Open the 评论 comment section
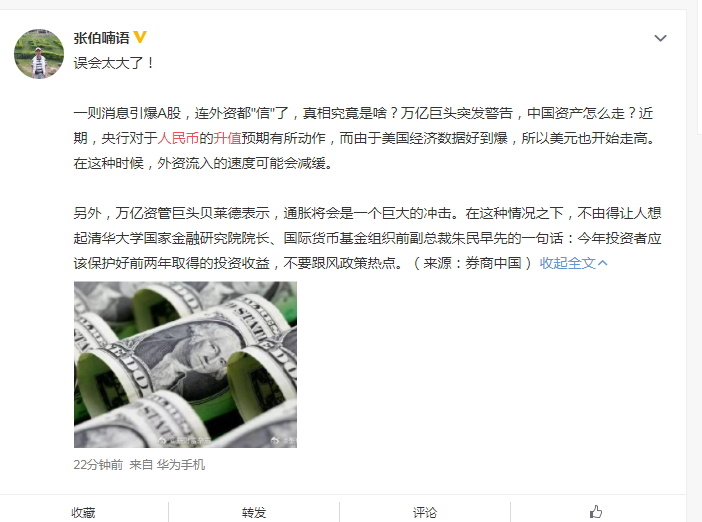This screenshot has height=522, width=702. [424, 512]
